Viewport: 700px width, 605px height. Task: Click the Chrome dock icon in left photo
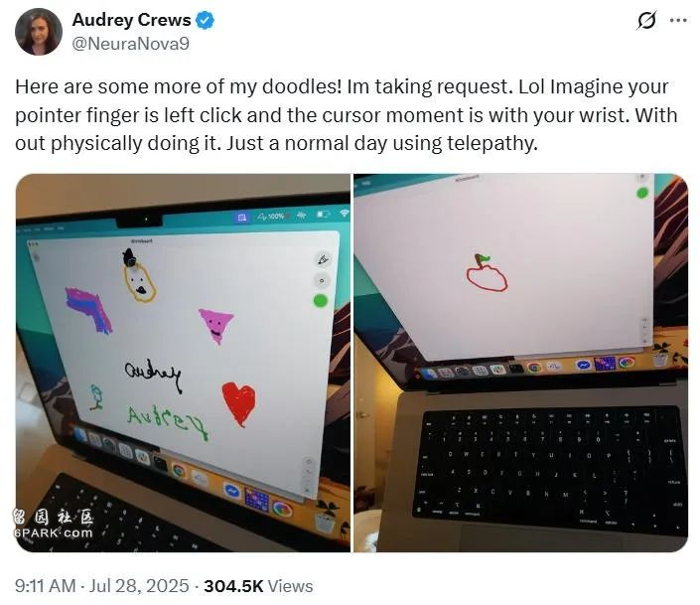pos(179,470)
